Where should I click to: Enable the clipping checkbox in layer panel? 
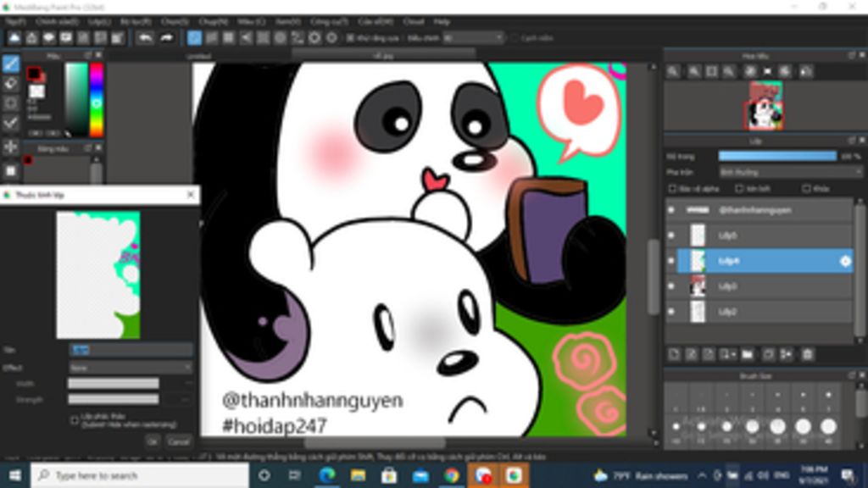[x=739, y=189]
